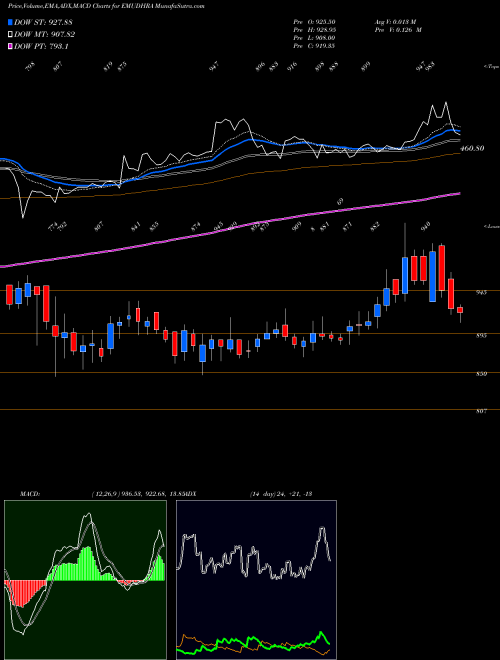Click the 859 price level label
This screenshot has width=500, height=660.
click(x=481, y=374)
